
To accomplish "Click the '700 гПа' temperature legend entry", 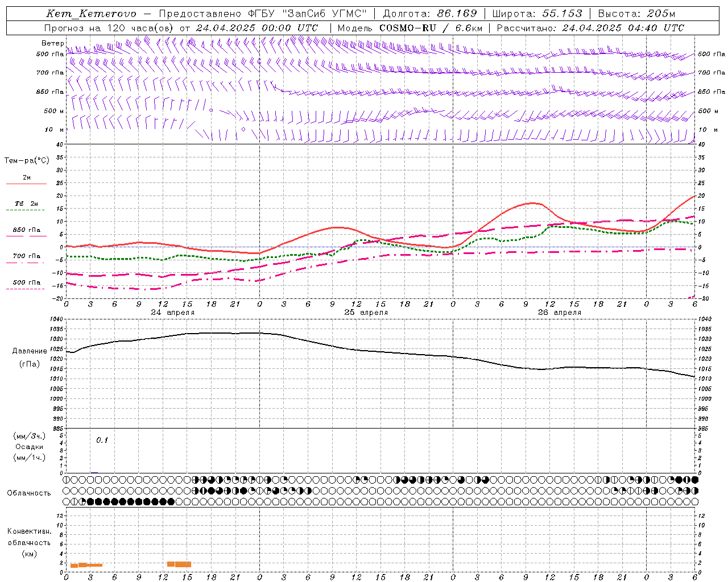I will (x=26, y=256).
